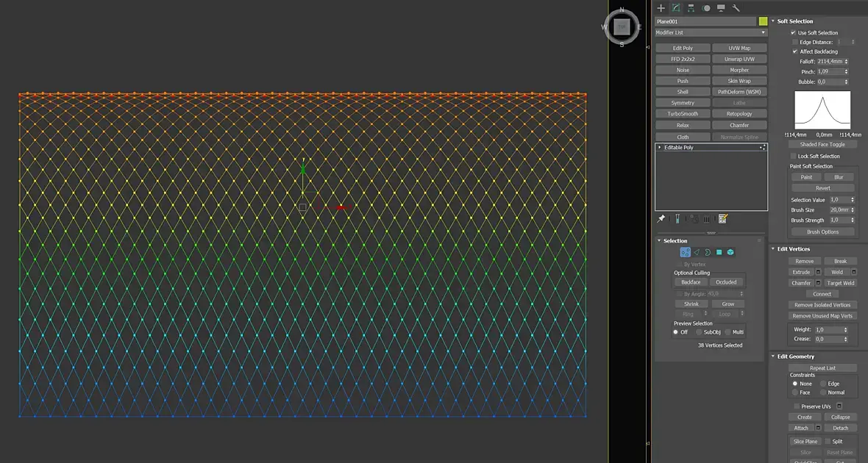This screenshot has height=463, width=868.
Task: Open the Motion panel tab
Action: (706, 8)
